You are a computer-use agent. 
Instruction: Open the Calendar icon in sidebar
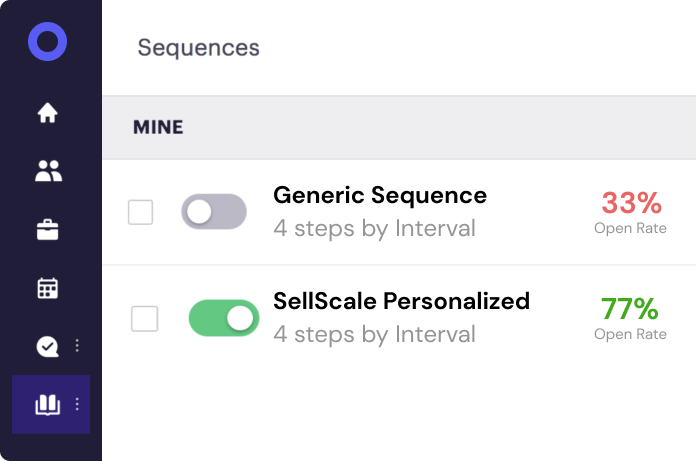coord(47,288)
